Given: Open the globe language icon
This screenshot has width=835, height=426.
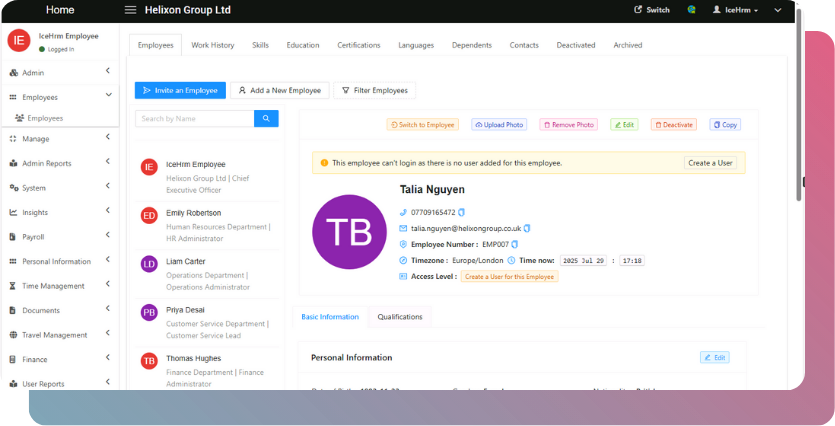Looking at the screenshot, I should point(691,10).
